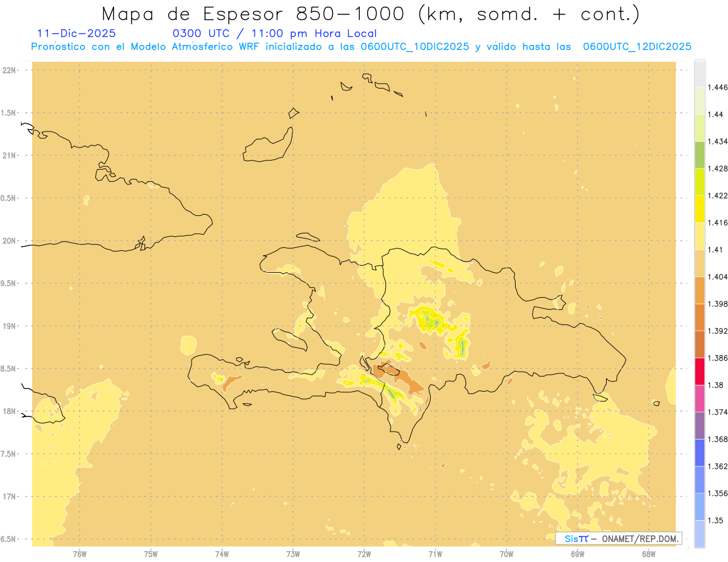728x562 pixels.
Task: Pick the tan swatch between 1.404 and 1.41
Action: click(699, 263)
